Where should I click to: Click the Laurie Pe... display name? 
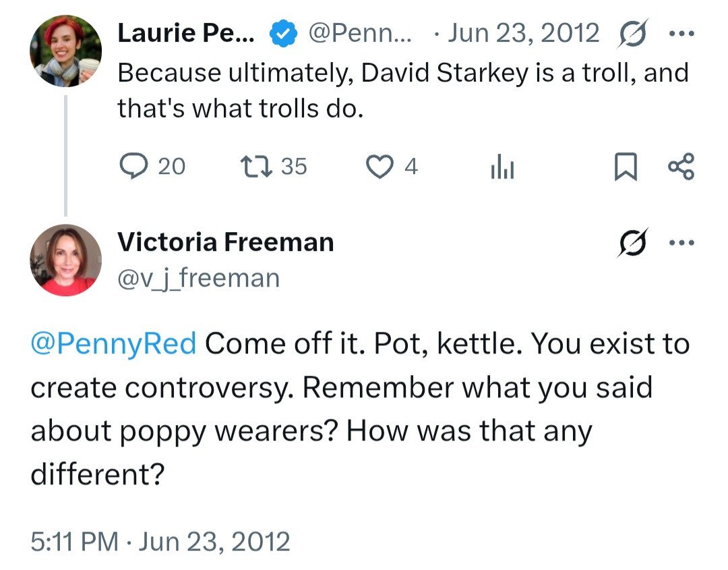[x=186, y=33]
